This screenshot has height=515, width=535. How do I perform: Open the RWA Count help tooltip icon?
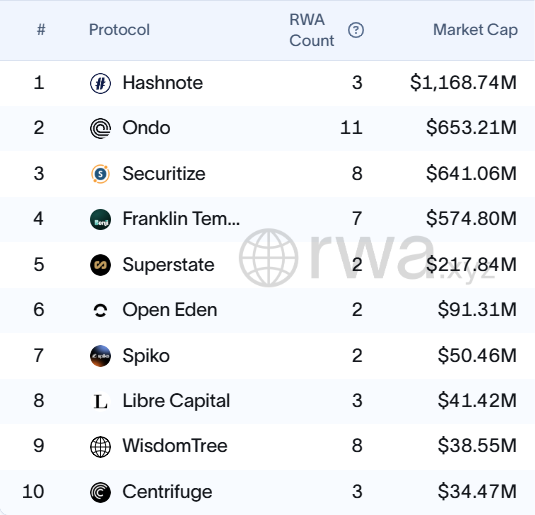(x=356, y=30)
